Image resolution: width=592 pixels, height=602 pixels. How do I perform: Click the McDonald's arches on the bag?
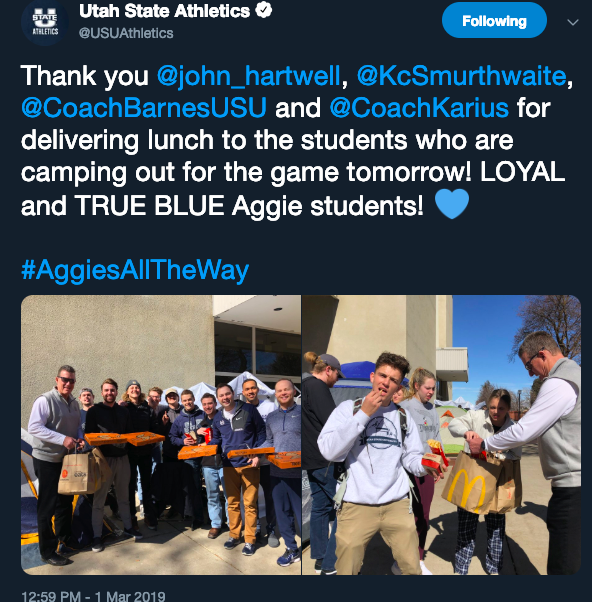pyautogui.click(x=466, y=490)
